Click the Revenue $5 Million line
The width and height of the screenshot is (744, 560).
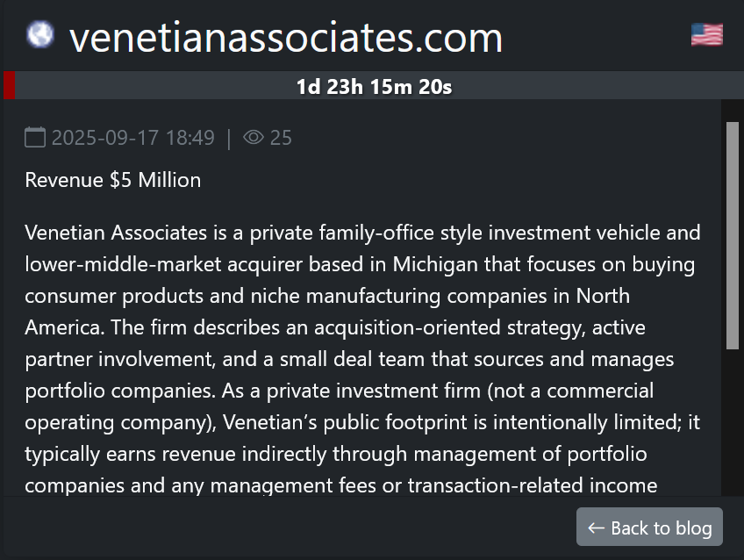click(x=113, y=180)
